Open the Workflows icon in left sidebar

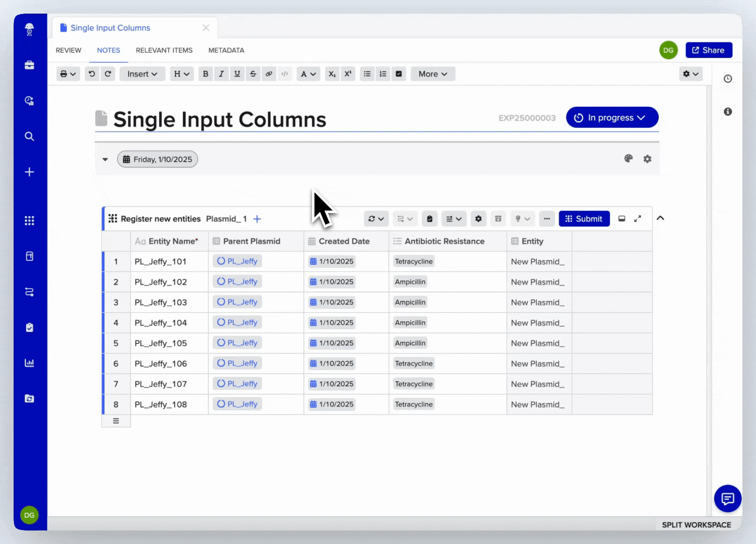(x=29, y=292)
